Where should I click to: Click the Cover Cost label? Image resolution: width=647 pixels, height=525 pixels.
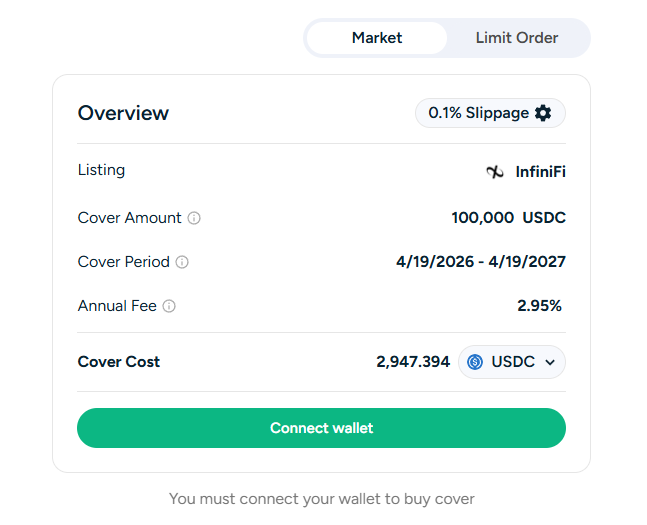118,362
